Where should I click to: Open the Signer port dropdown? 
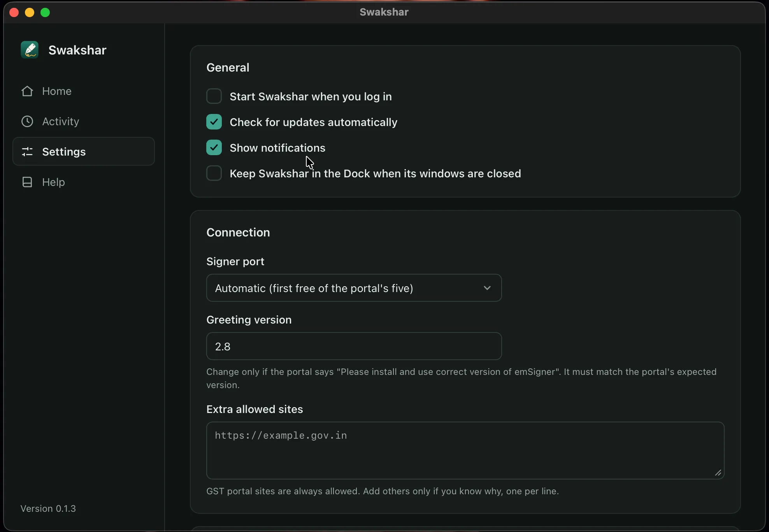coord(354,288)
